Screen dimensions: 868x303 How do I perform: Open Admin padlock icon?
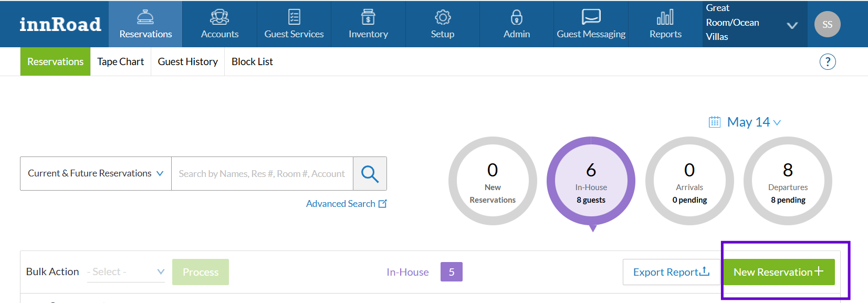[x=517, y=17]
